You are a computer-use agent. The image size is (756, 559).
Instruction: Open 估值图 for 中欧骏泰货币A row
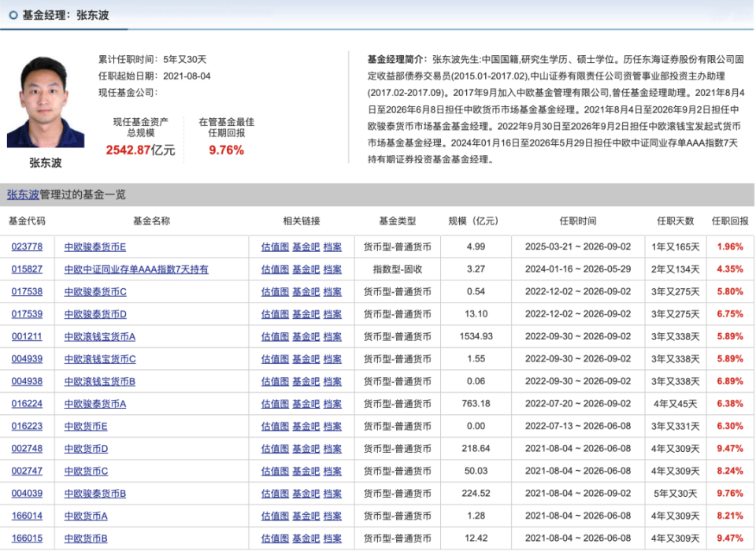point(275,404)
